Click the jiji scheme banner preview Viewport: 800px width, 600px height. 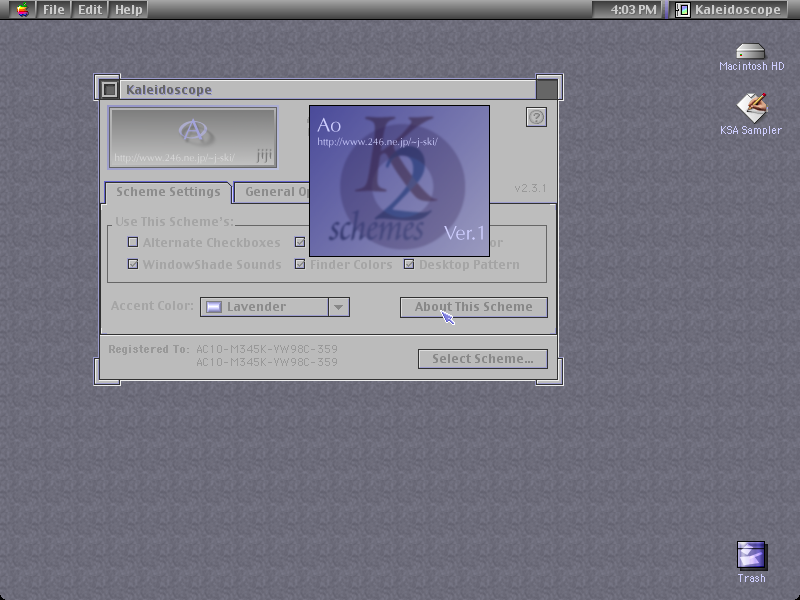click(x=193, y=138)
